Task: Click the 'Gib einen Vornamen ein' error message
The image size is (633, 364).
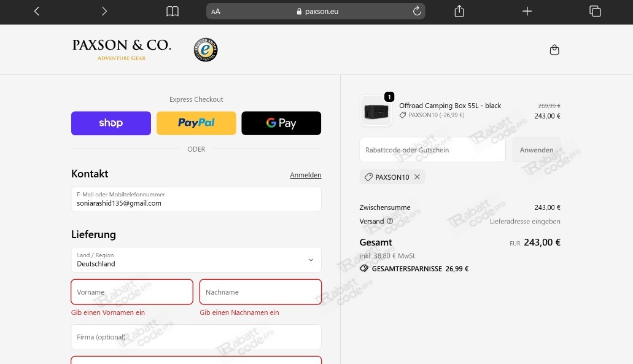Action: point(108,312)
